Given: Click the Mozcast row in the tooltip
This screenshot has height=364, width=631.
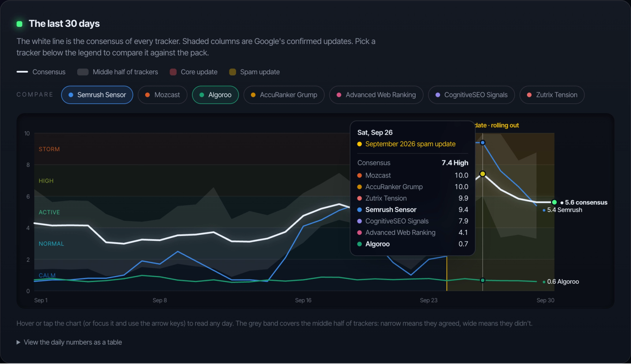Looking at the screenshot, I should 413,175.
